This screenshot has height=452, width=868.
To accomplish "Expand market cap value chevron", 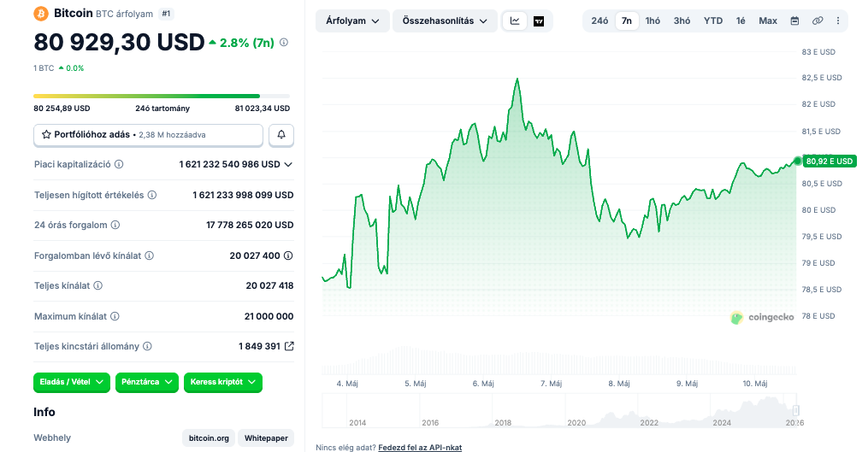I will [288, 164].
